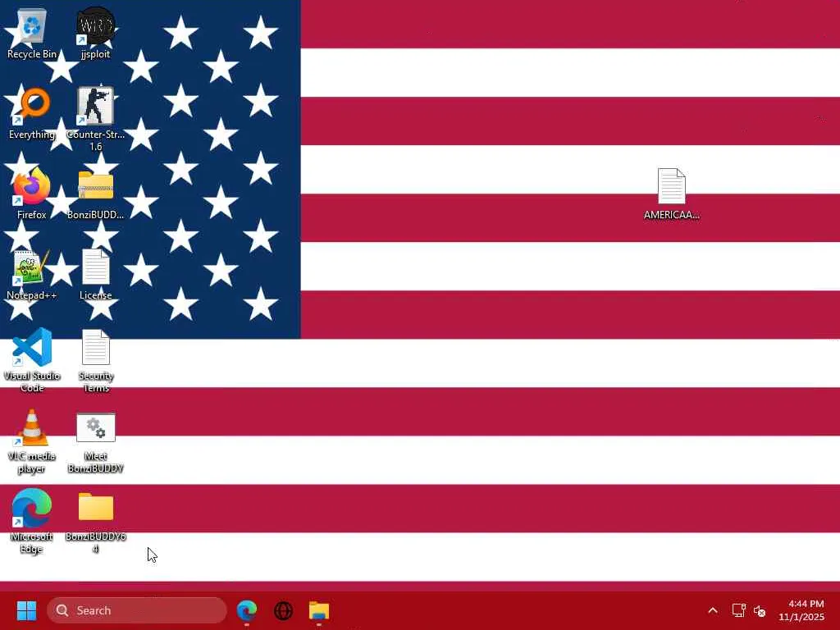Select the jjsploit shortcut icon
Image resolution: width=840 pixels, height=630 pixels.
(95, 33)
